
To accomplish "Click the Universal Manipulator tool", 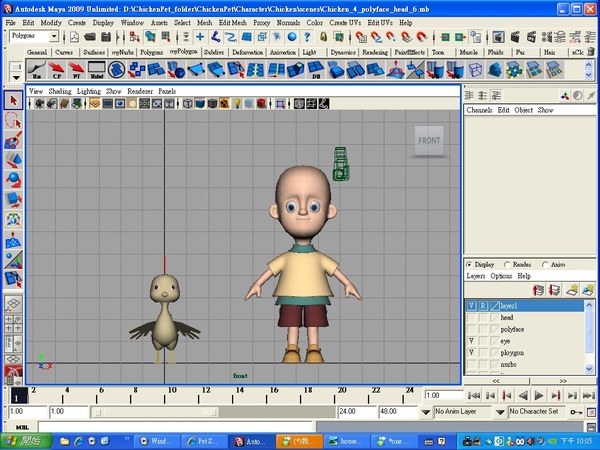I will coord(13,220).
